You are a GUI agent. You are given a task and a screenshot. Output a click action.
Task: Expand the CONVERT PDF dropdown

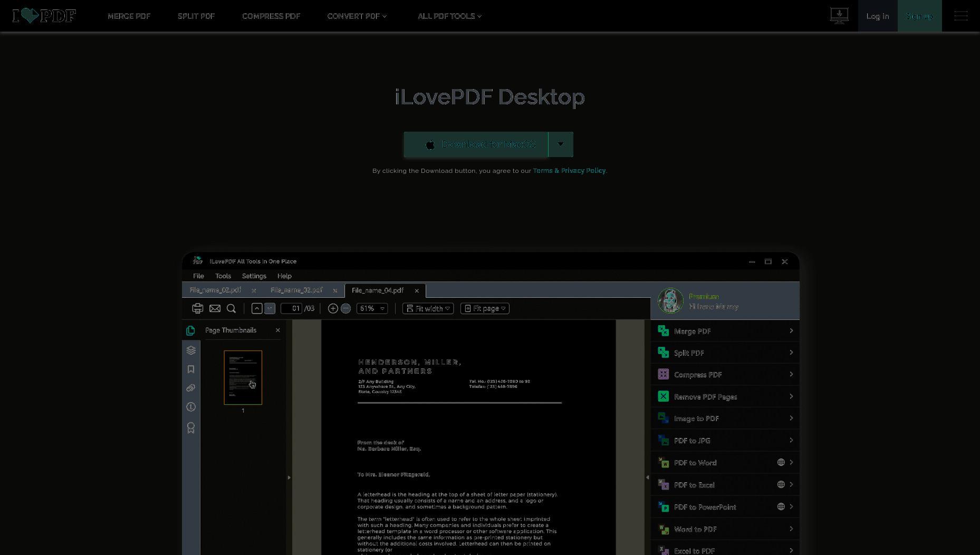pyautogui.click(x=357, y=16)
